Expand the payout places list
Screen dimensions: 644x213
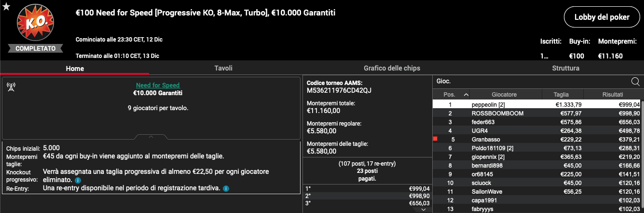coord(423,210)
